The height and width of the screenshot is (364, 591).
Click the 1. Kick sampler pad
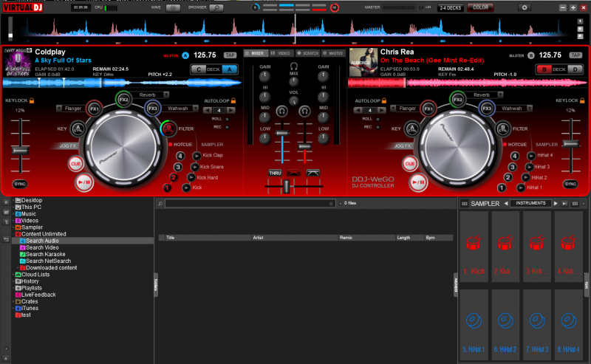coord(474,247)
